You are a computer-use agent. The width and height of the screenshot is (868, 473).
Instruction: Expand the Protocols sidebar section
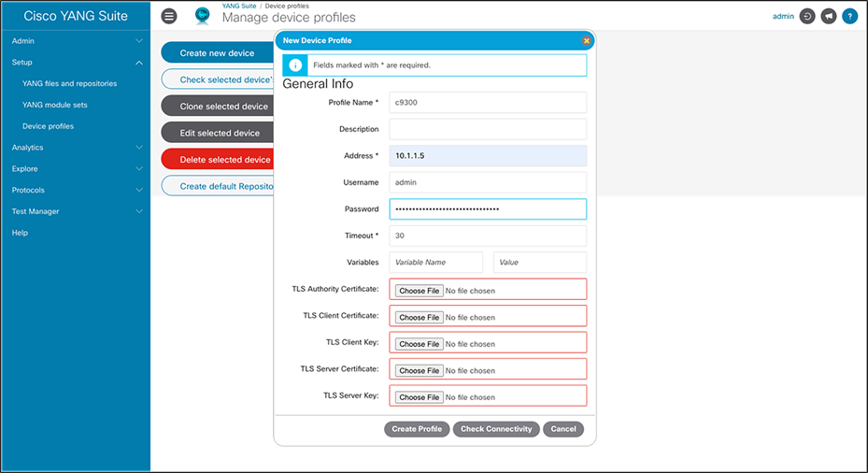point(76,190)
